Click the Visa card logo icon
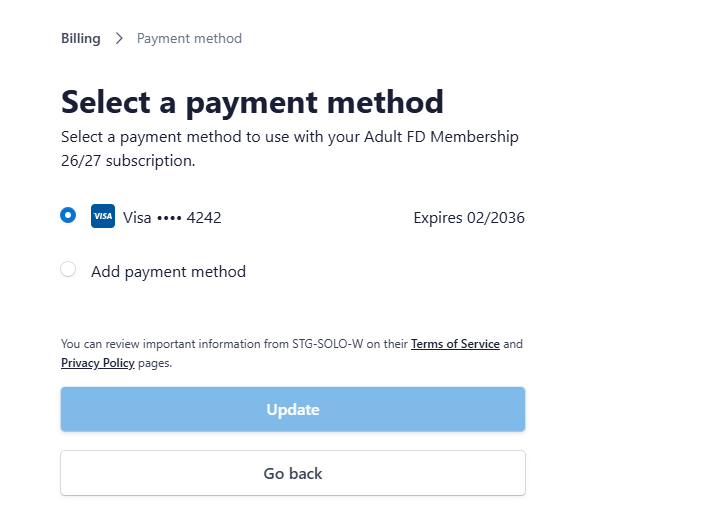 [102, 216]
